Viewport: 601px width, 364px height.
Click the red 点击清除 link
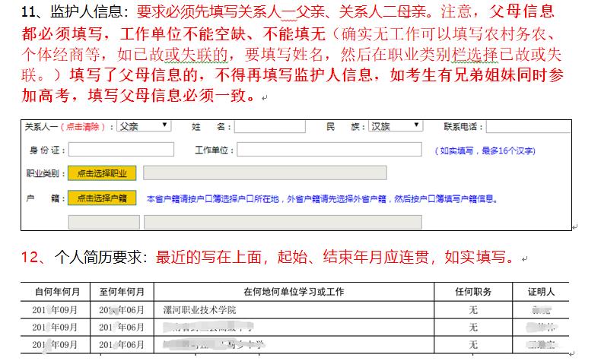85,127
